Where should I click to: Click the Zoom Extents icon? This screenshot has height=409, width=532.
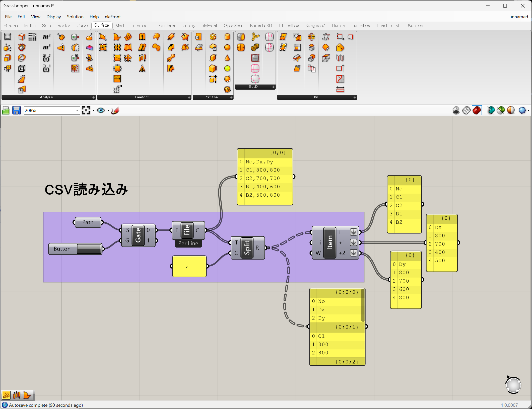[86, 111]
